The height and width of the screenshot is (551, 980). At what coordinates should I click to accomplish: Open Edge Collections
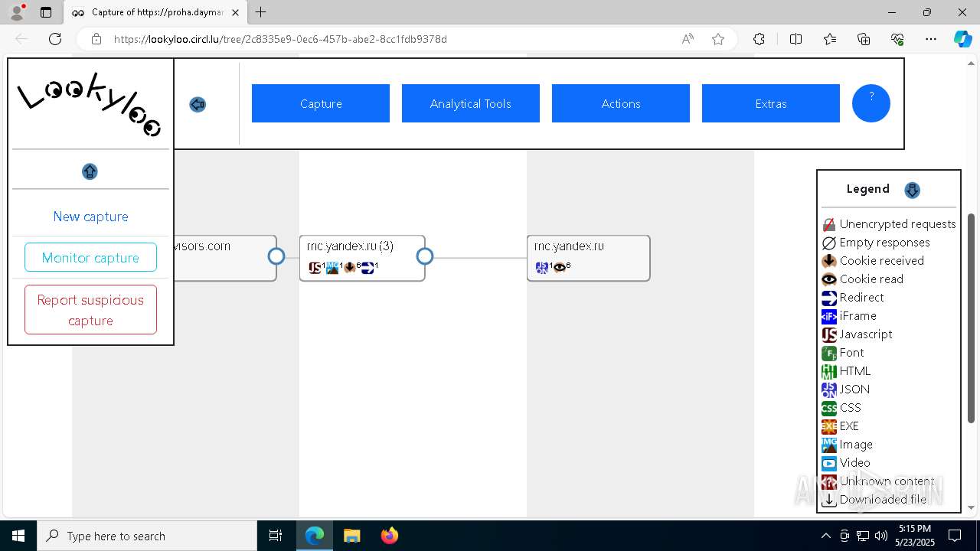[x=864, y=39]
